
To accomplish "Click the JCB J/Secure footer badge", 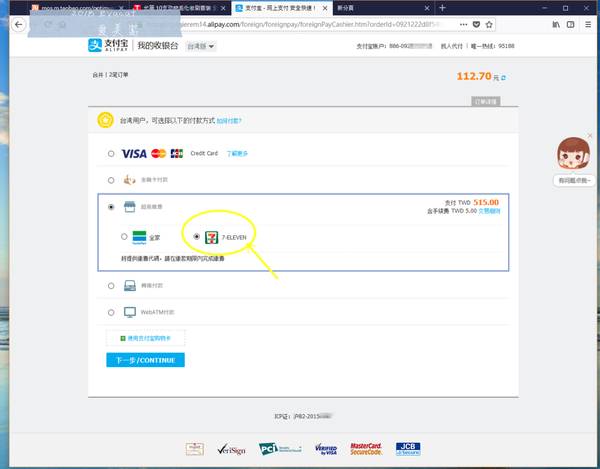I will [408, 449].
